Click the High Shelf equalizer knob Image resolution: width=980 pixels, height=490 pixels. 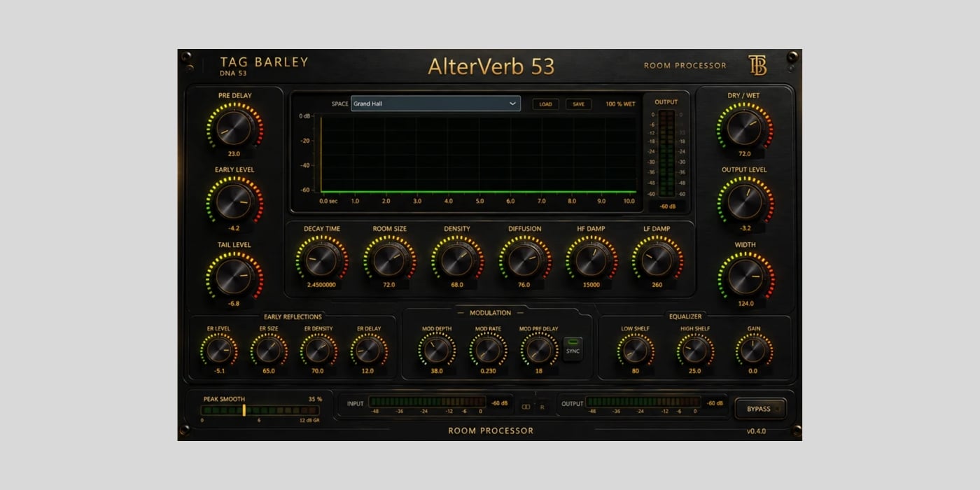(695, 350)
